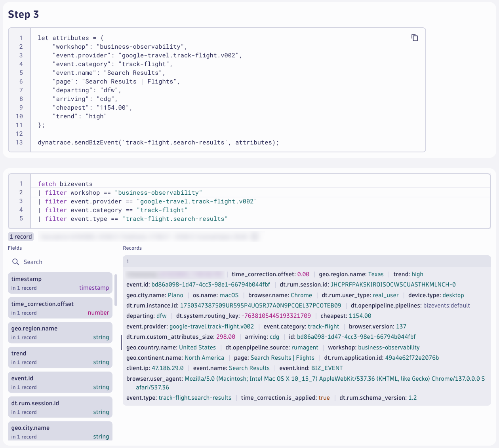Select the time_correction.offset field card
The height and width of the screenshot is (448, 499).
[60, 308]
